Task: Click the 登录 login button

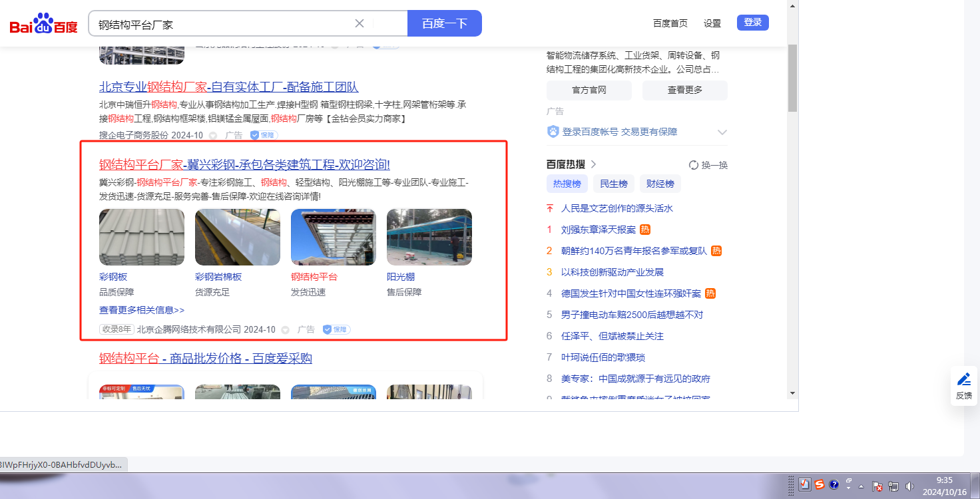Action: [x=752, y=23]
